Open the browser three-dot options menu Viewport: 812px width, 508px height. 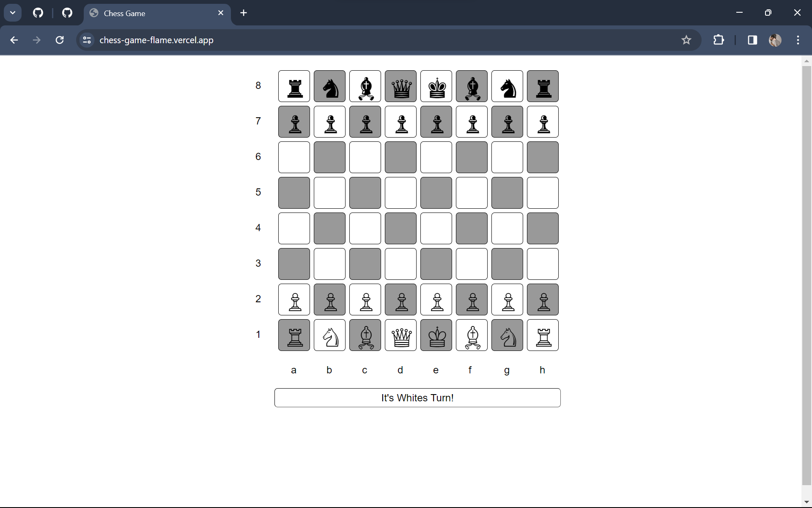tap(798, 40)
